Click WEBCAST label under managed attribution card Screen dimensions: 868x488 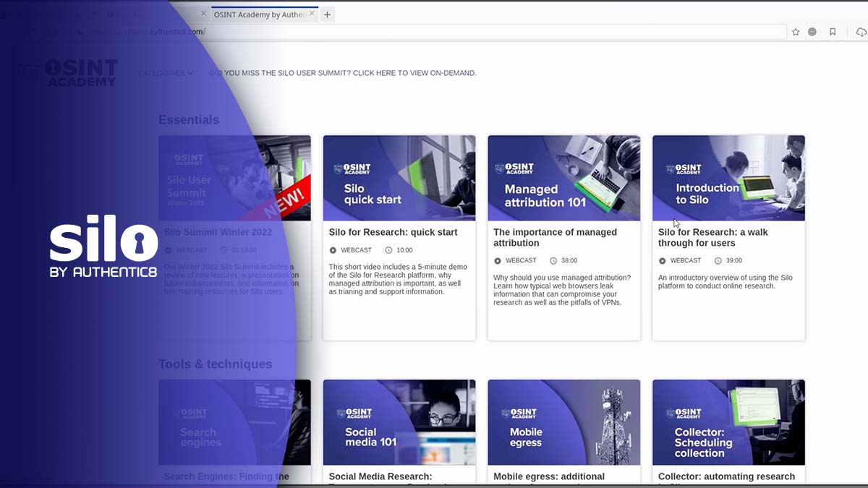(521, 261)
